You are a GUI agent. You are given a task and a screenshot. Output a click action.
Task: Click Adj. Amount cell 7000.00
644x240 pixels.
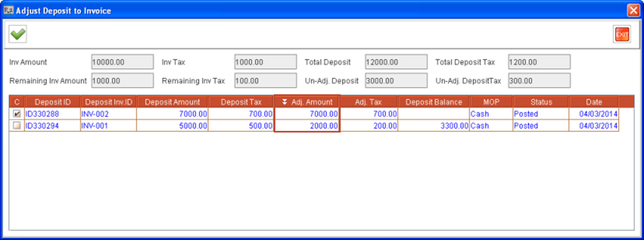click(306, 114)
